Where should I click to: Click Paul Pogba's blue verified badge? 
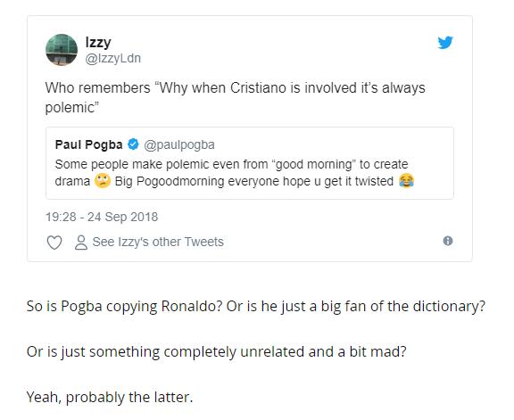(x=133, y=144)
